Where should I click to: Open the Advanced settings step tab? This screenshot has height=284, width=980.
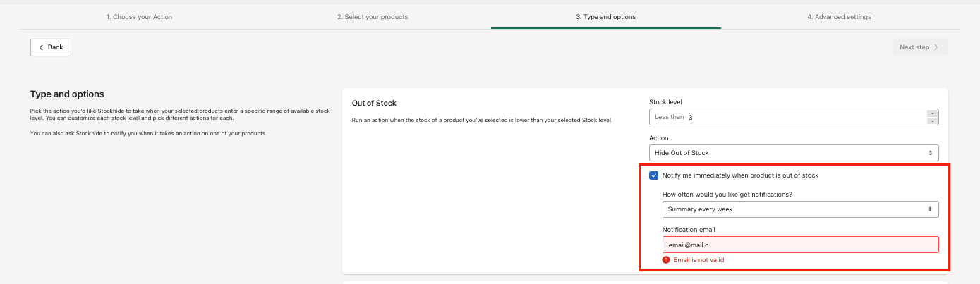839,17
